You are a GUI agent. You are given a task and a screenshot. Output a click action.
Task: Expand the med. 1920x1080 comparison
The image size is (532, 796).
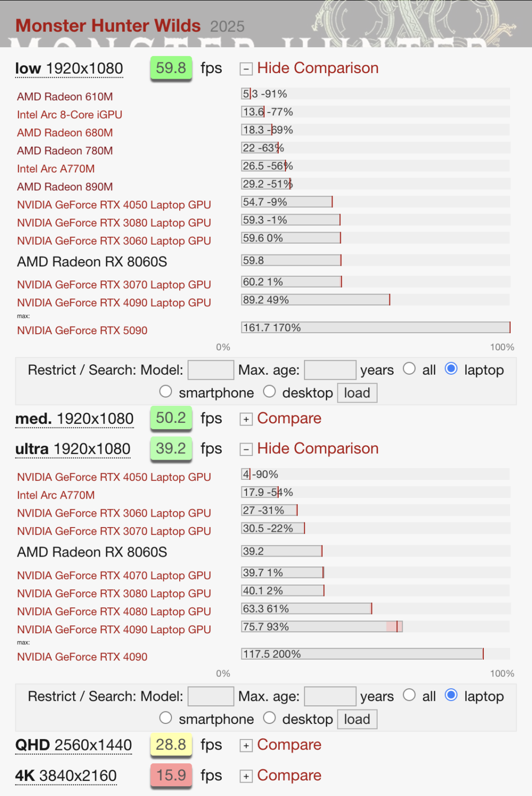coord(246,419)
